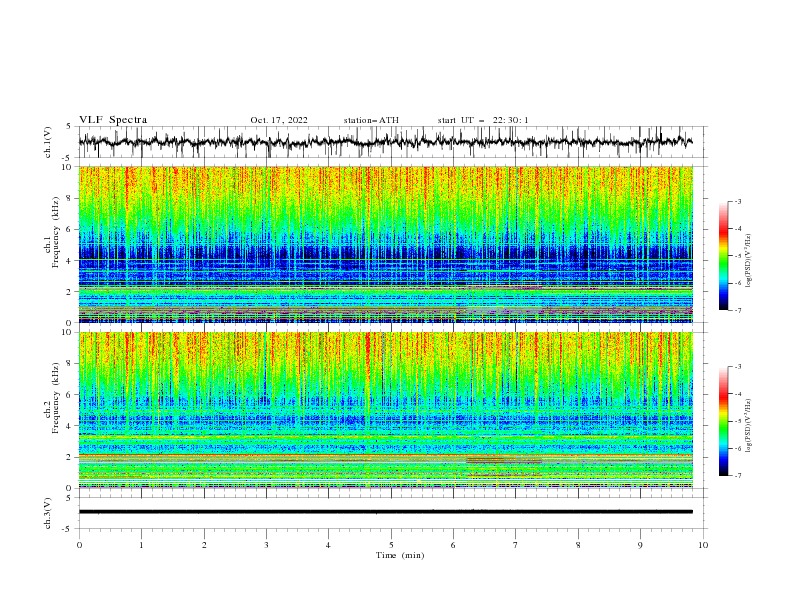Image resolution: width=792 pixels, height=612 pixels.
Task: Click time axis tick label "7"
Action: click(x=516, y=545)
